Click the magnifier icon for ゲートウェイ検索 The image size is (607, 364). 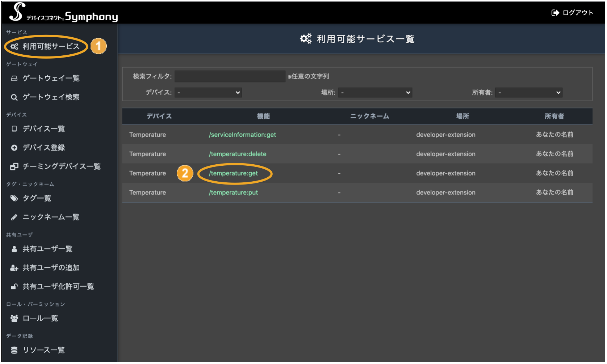point(14,97)
